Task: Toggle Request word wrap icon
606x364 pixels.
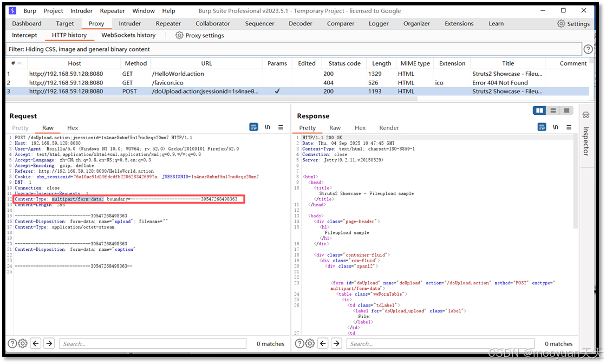Action: tap(253, 127)
